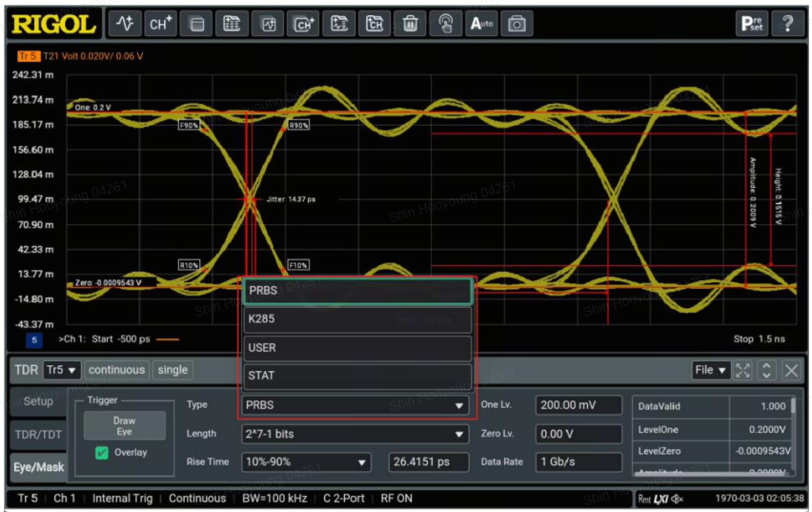Click the Data Rate 1 Gb/s field

pyautogui.click(x=579, y=461)
